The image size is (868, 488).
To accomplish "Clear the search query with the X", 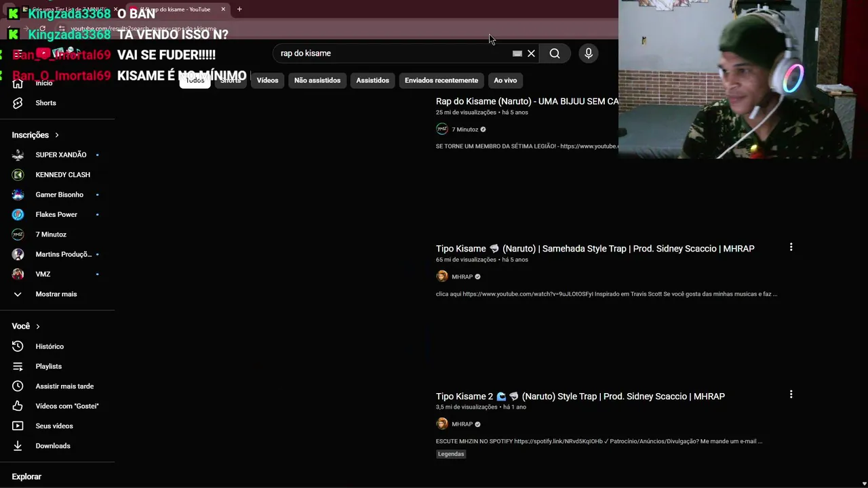I will pos(532,54).
